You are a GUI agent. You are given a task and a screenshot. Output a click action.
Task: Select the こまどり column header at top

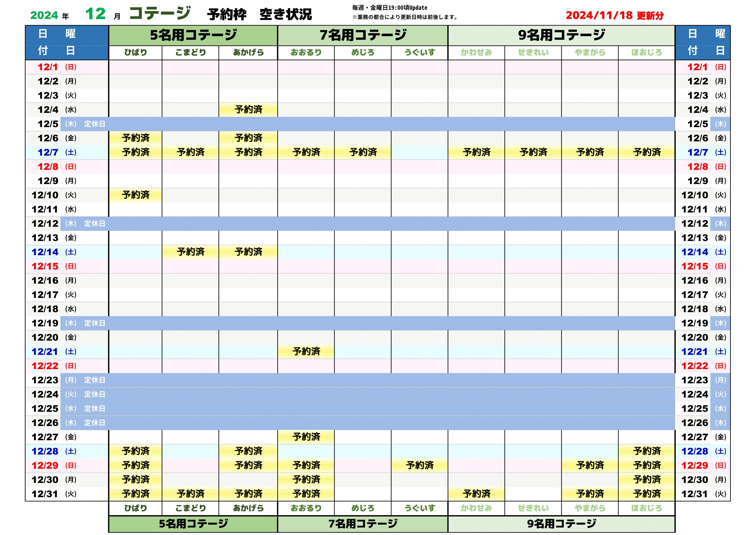pos(190,52)
